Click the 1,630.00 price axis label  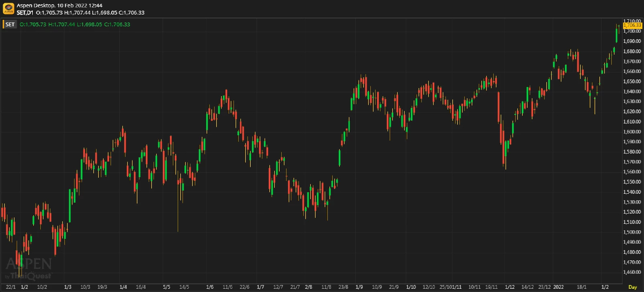pos(633,101)
